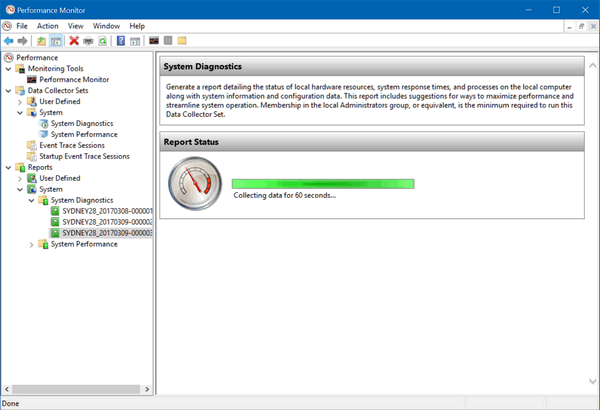Click the red X Delete icon
Screen dimensions: 600x410
point(74,41)
